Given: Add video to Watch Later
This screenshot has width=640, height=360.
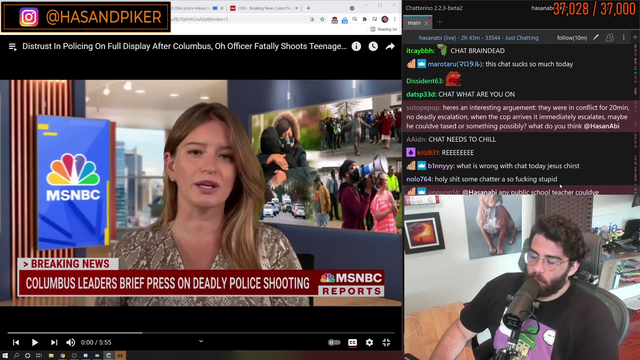Looking at the screenshot, I should click(x=373, y=47).
